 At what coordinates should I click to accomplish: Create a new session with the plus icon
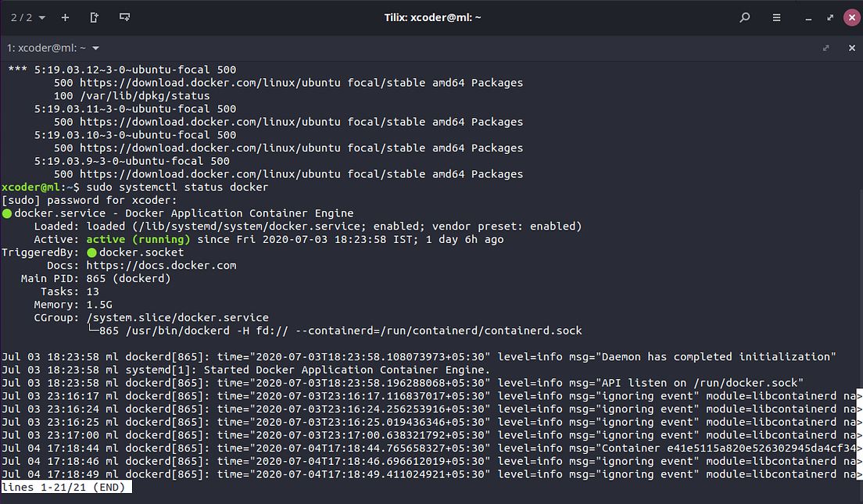(65, 17)
